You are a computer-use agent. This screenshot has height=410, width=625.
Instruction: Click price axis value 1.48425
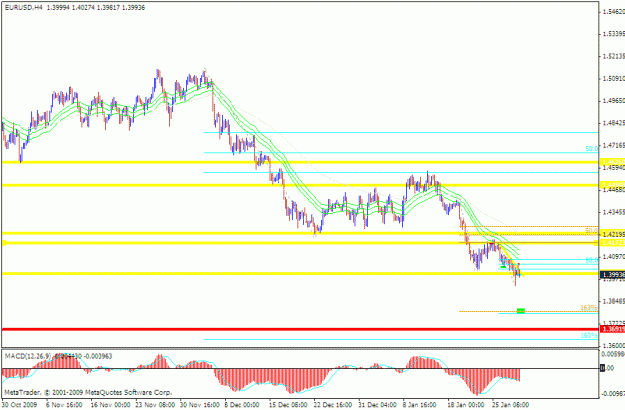(614, 123)
